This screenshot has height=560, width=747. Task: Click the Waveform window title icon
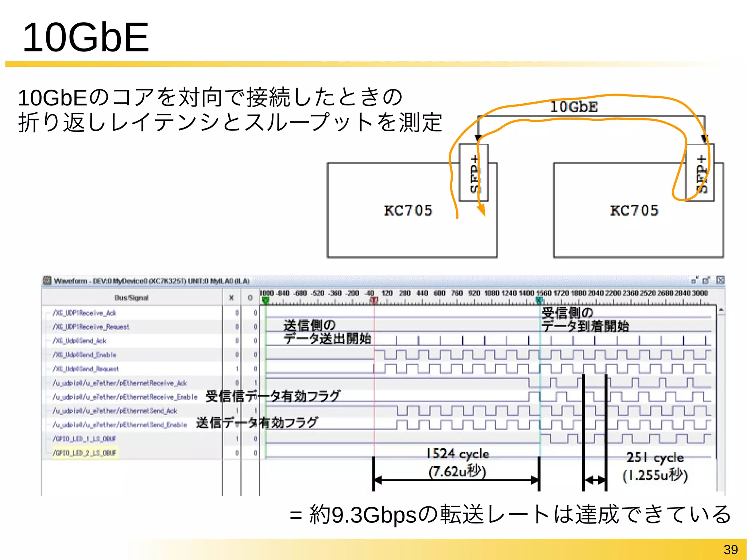[x=47, y=280]
